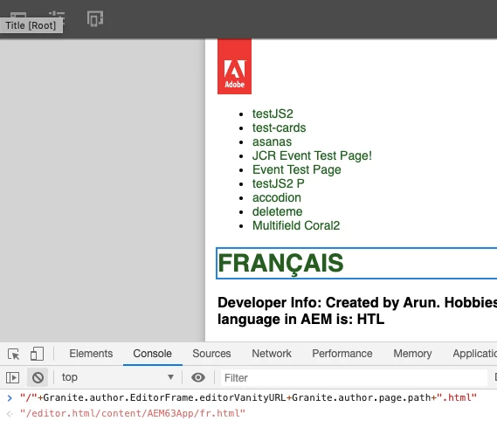This screenshot has width=497, height=448.
Task: Open the testJS2 link
Action: 273,114
